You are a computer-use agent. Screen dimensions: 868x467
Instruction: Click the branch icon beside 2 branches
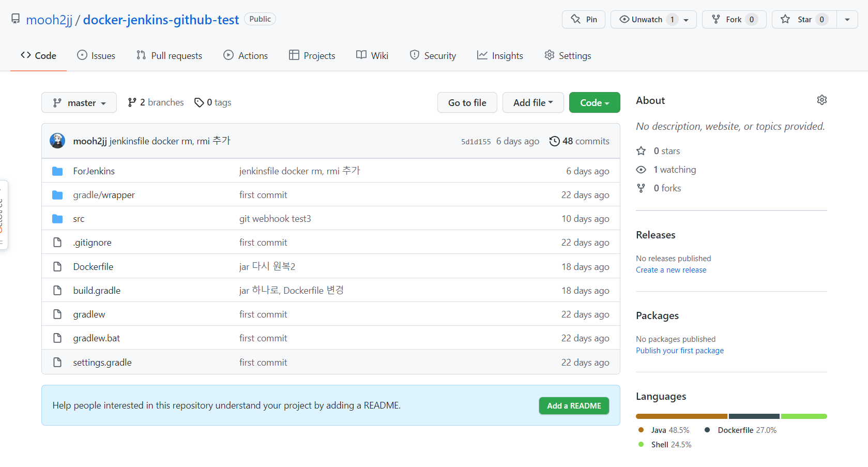pos(132,102)
